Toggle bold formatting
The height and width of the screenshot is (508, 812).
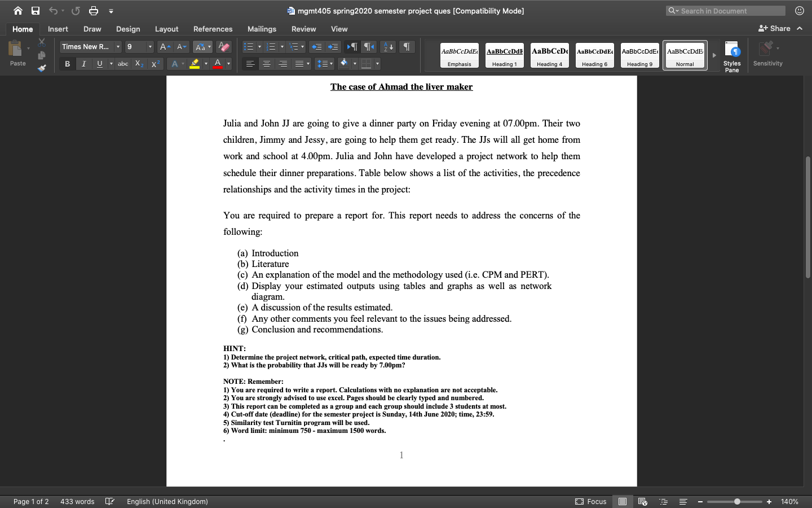click(x=67, y=64)
